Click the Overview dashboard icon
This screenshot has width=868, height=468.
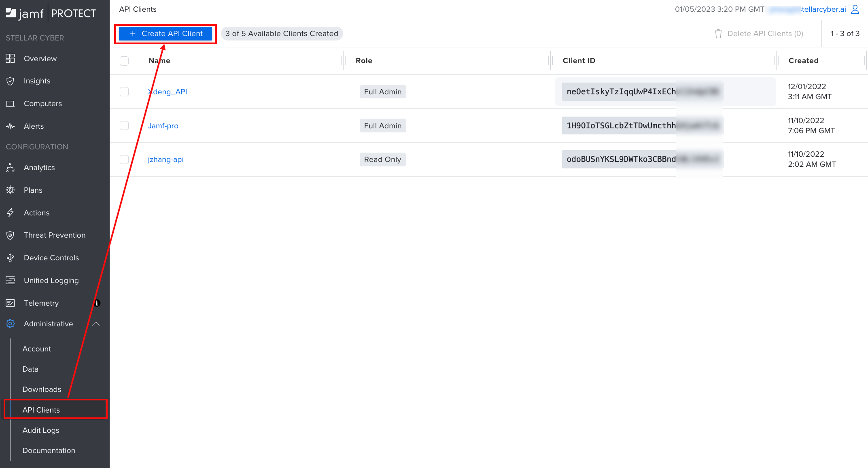(x=10, y=59)
